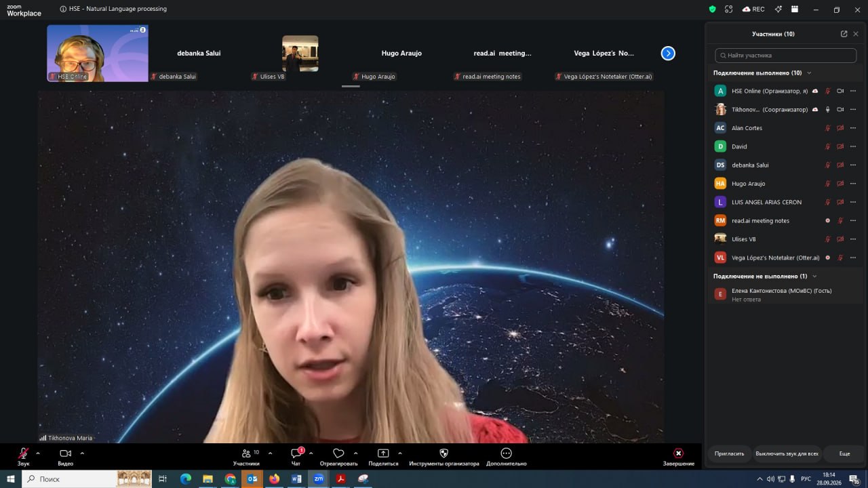Screen dimensions: 868x488
Task: Open the Дополнительно more options button
Action: coord(506,456)
